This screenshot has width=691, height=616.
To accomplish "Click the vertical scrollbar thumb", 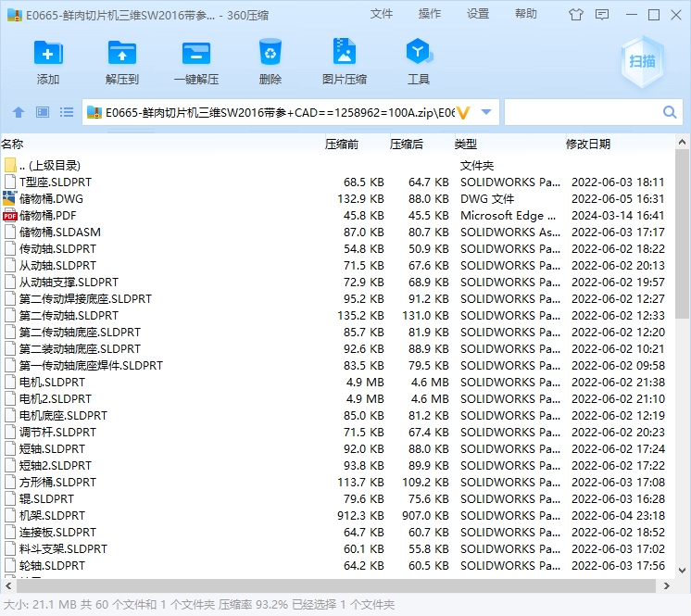I will click(x=682, y=234).
